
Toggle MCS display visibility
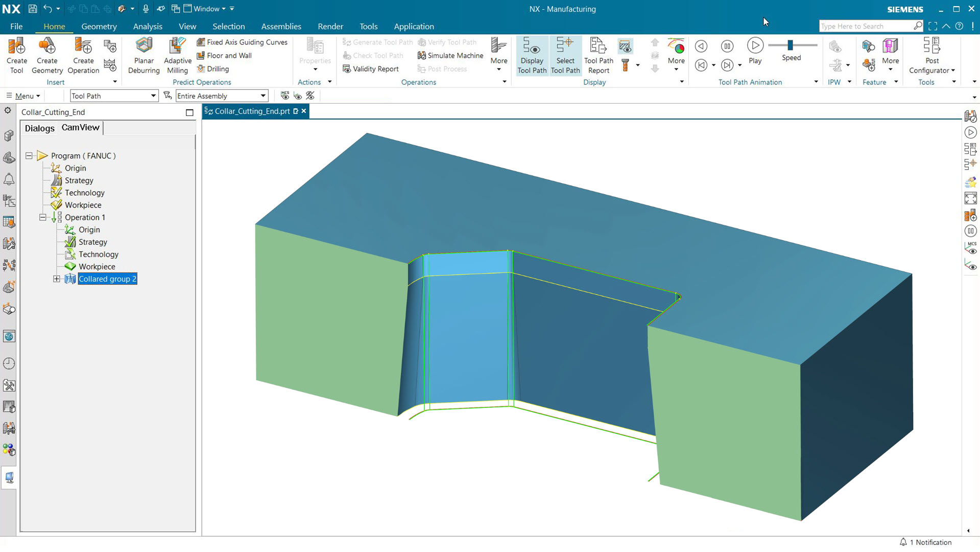click(284, 96)
